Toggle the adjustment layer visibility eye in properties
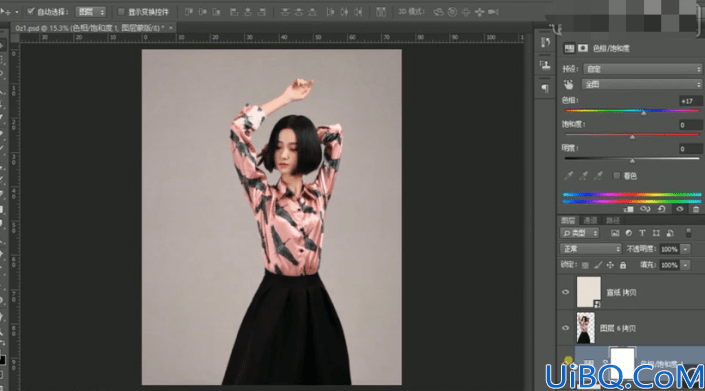 [679, 209]
